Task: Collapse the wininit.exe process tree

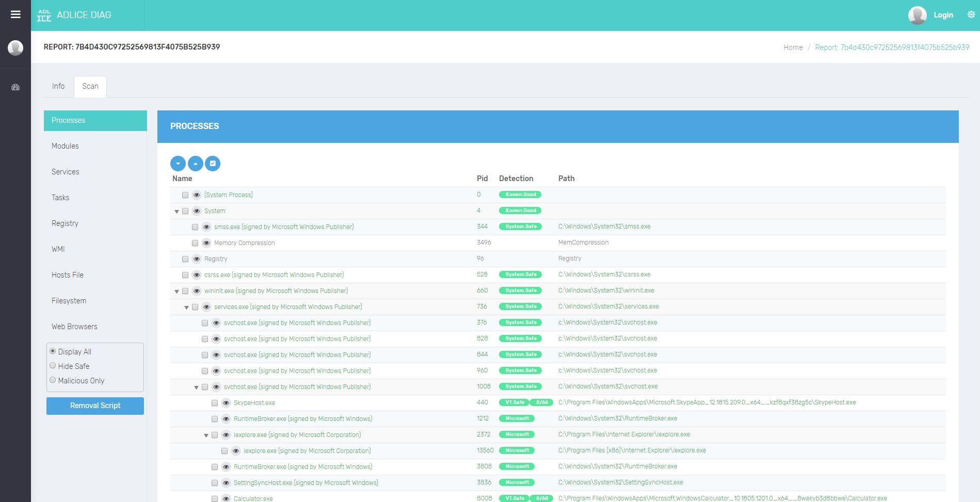Action: [177, 292]
